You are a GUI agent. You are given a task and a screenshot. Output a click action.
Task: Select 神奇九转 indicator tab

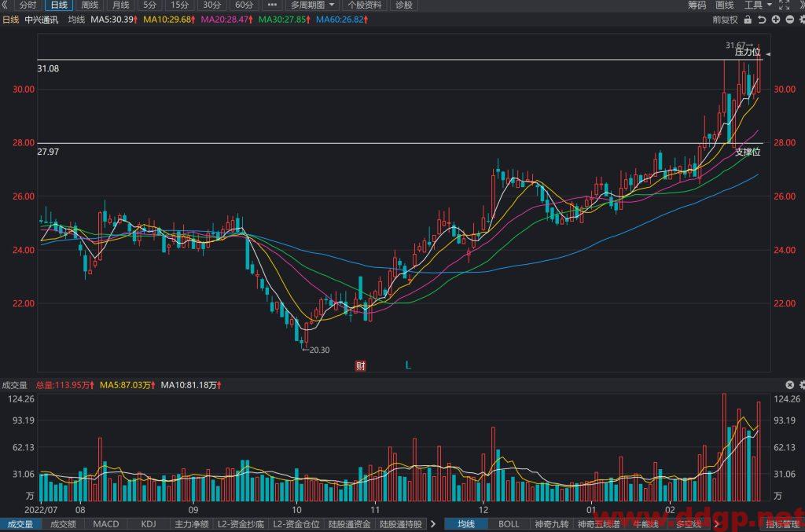(x=552, y=524)
